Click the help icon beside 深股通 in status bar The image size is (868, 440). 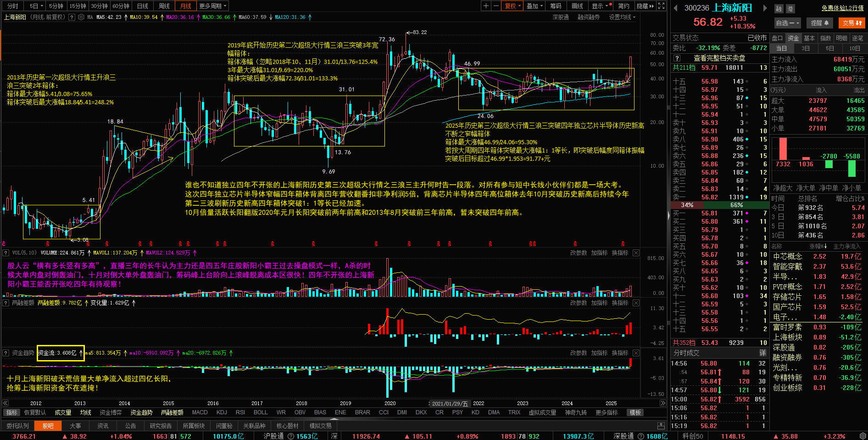(x=641, y=436)
